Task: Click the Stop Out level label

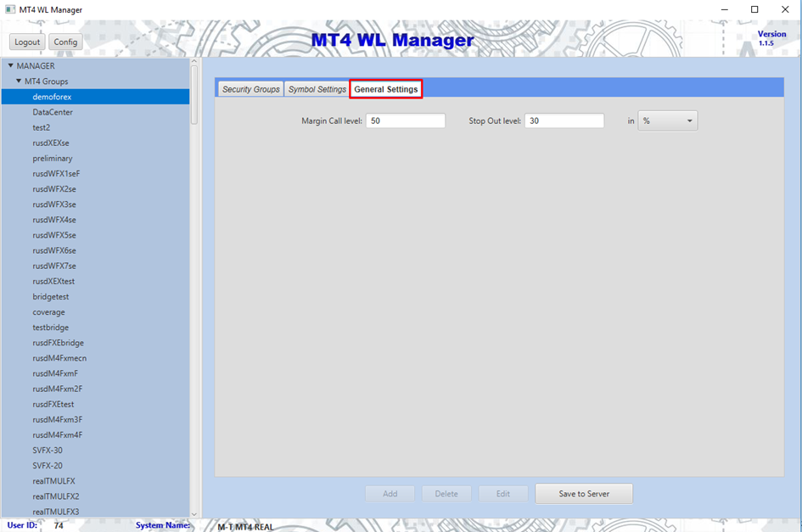Action: tap(495, 120)
